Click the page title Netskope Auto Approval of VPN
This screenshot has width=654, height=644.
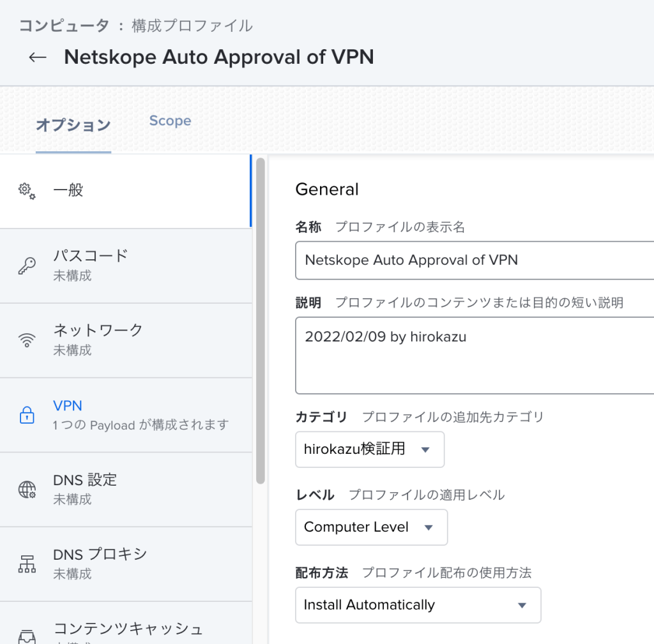point(219,57)
